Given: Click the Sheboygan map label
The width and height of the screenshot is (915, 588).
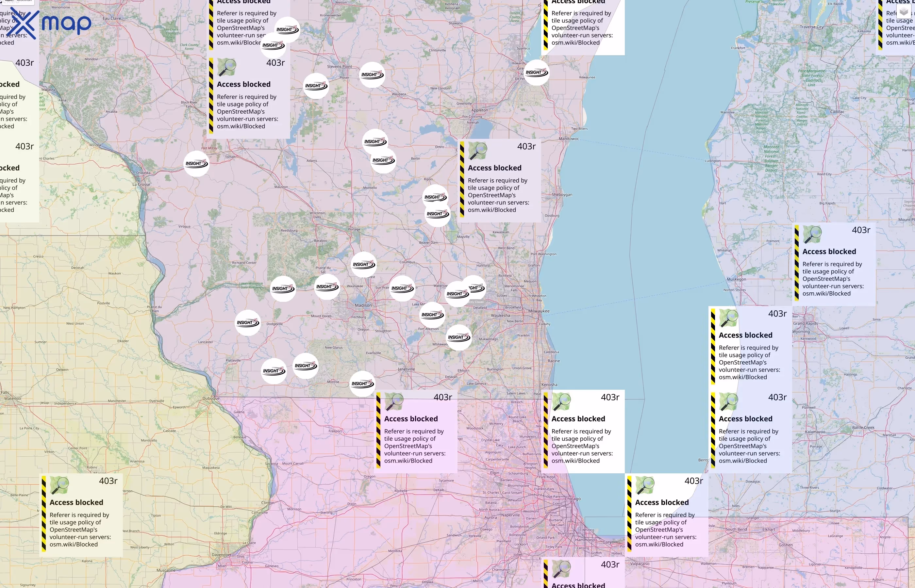Looking at the screenshot, I should pyautogui.click(x=562, y=195).
